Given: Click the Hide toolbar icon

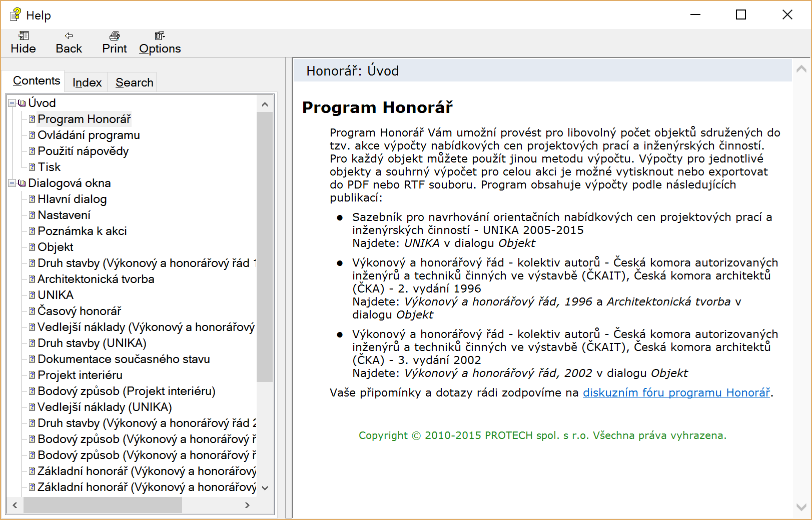Looking at the screenshot, I should pos(24,36).
